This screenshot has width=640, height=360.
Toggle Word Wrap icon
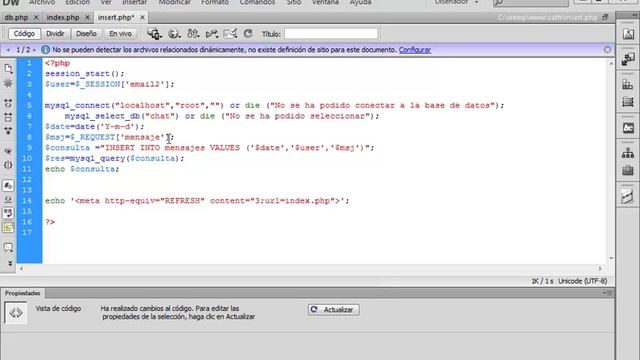8,213
